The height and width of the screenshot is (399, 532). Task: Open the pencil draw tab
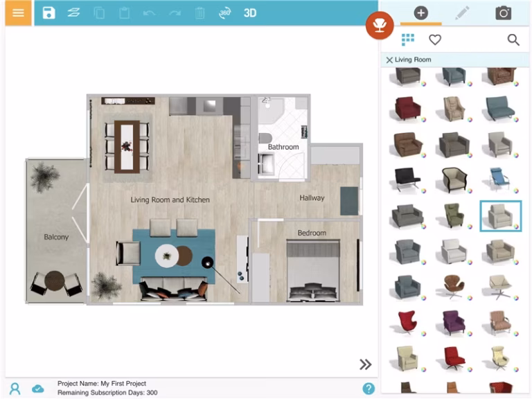click(462, 13)
